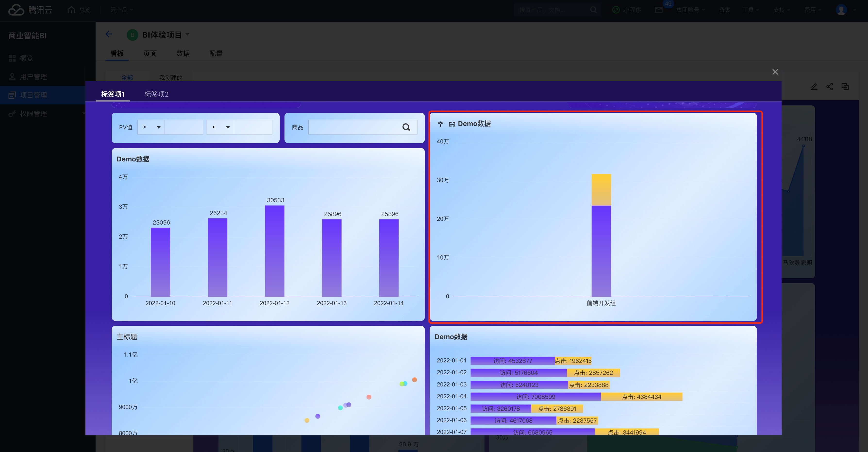This screenshot has width=868, height=452.
Task: Click the 2022-01-12 bar showing 30533
Action: pos(274,251)
